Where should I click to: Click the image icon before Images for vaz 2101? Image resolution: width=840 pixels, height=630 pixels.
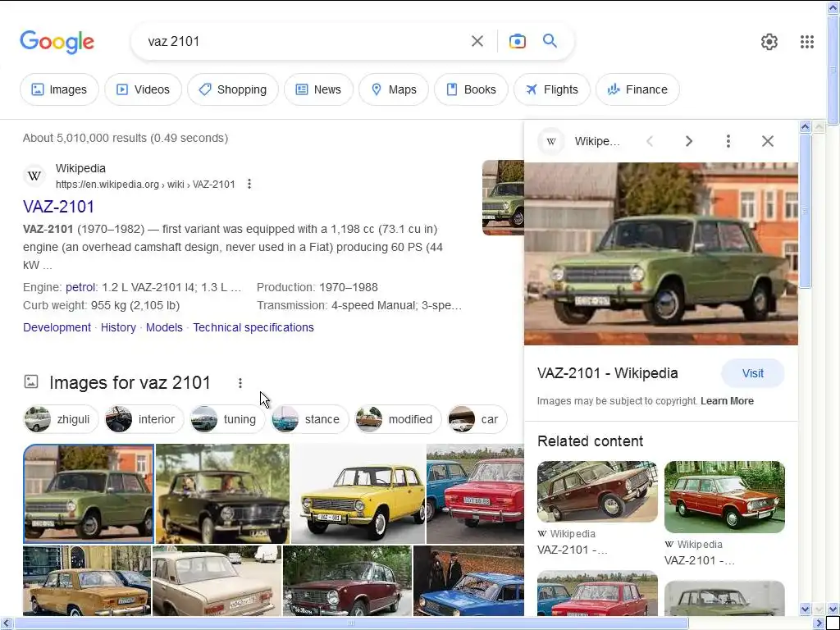(31, 382)
